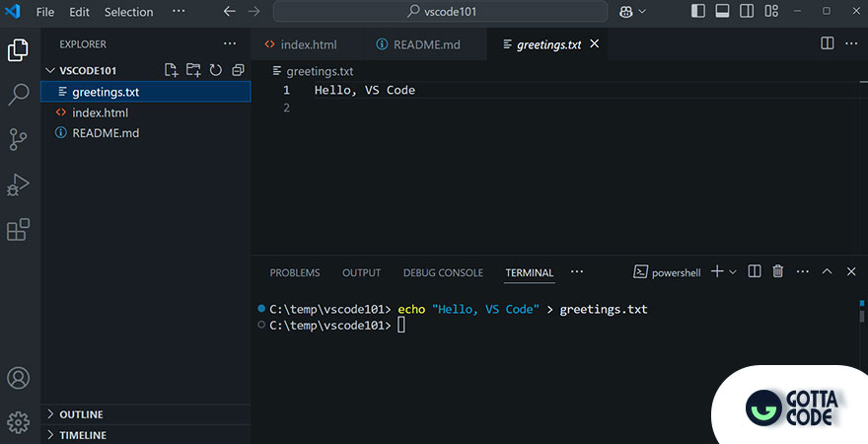Image resolution: width=868 pixels, height=444 pixels.
Task: Focus the terminal prompt cursor
Action: click(x=401, y=326)
